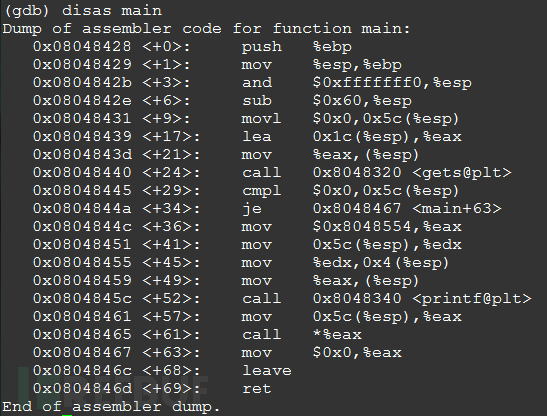Click the 'disas main' command text
547x416 pixels.
(x=112, y=10)
